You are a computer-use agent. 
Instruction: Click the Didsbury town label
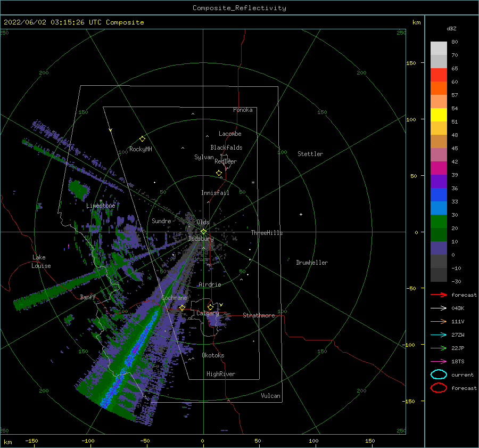click(x=201, y=239)
